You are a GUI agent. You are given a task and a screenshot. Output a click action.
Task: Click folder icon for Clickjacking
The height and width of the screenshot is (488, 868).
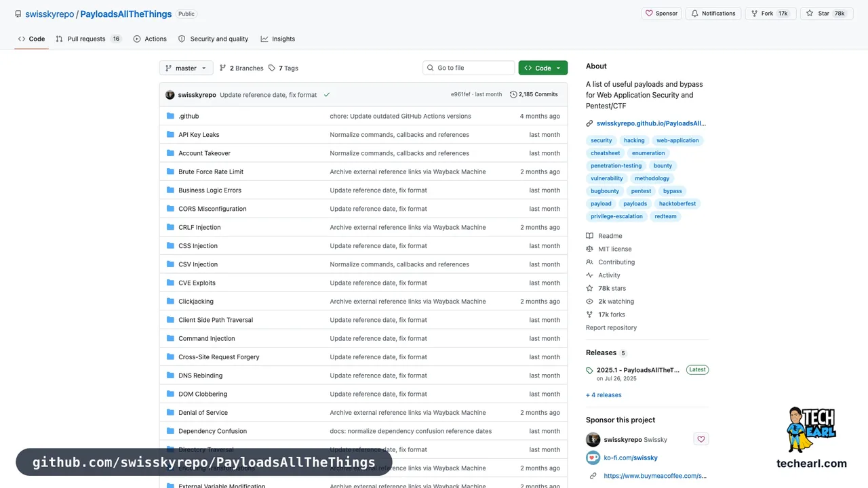pos(171,301)
